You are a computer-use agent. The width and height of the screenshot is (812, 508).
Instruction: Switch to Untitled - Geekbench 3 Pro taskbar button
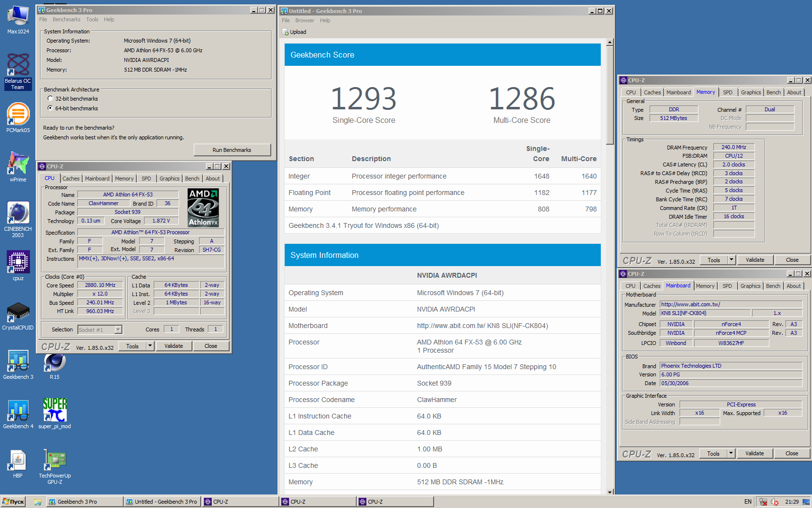click(x=162, y=502)
